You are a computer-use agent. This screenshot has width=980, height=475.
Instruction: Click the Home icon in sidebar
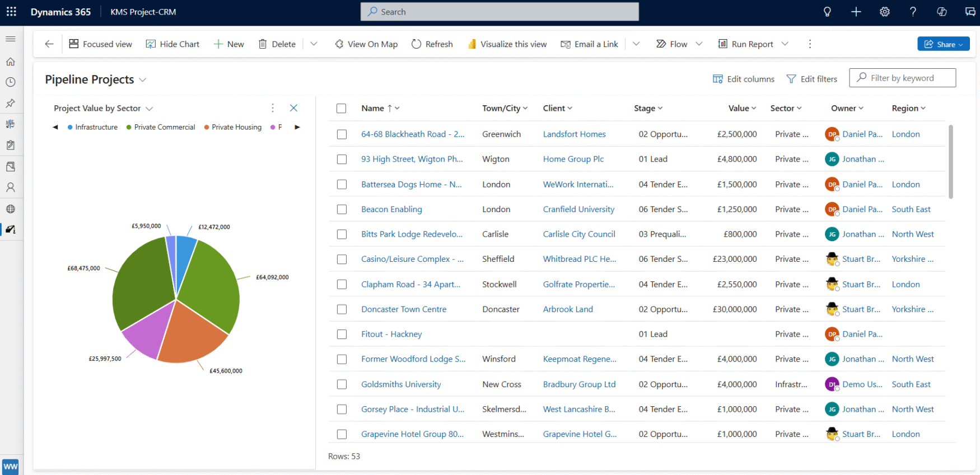(x=11, y=62)
